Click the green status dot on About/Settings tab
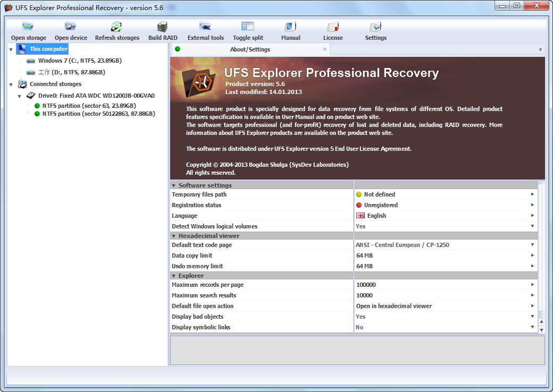Image resolution: width=553 pixels, height=392 pixels. 178,49
